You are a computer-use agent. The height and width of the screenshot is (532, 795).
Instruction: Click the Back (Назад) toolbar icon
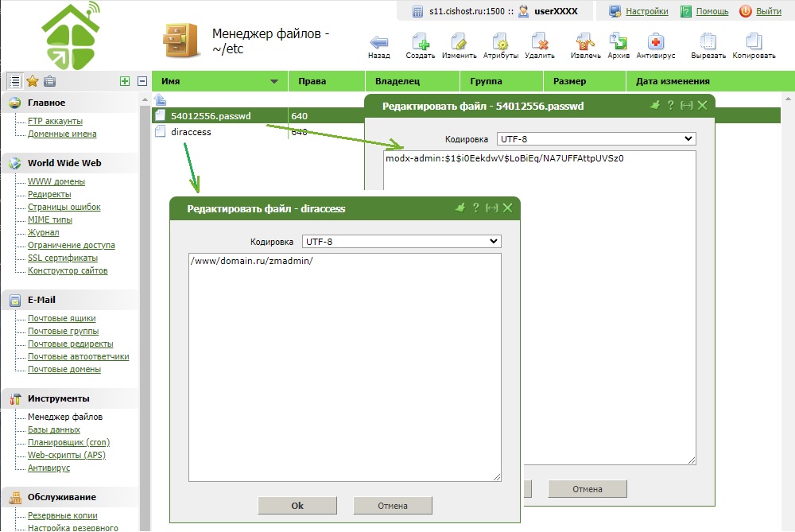click(379, 42)
